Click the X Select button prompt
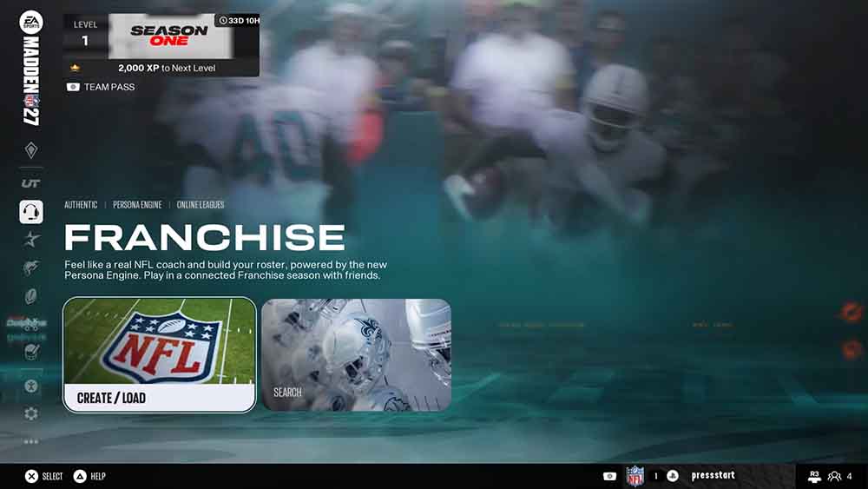868x489 pixels. pyautogui.click(x=31, y=476)
